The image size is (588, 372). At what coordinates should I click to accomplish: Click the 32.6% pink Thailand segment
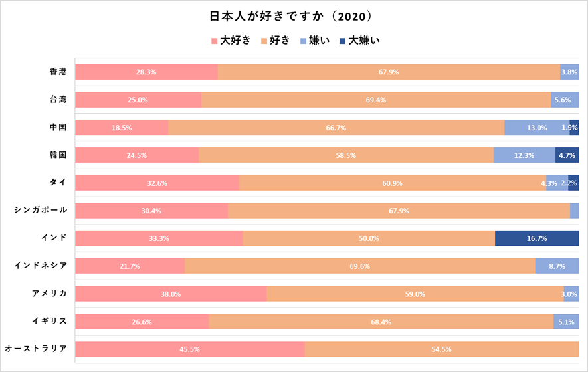point(157,183)
